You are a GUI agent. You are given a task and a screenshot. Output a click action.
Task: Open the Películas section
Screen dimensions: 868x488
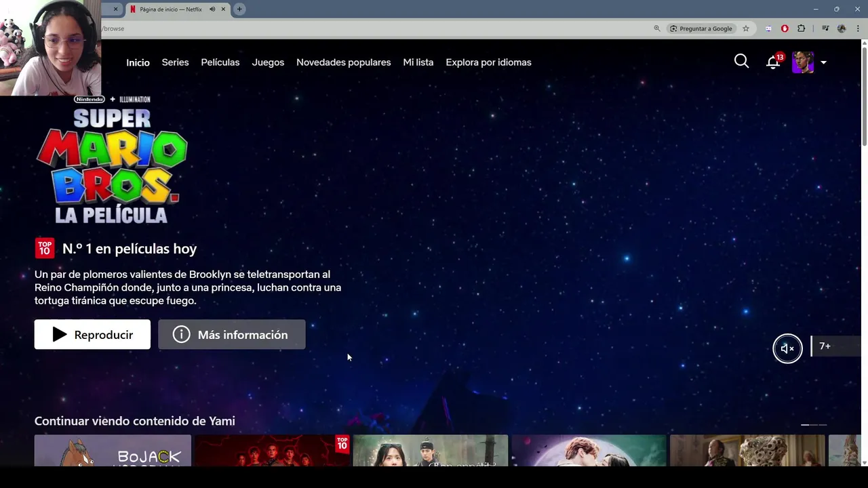(220, 62)
